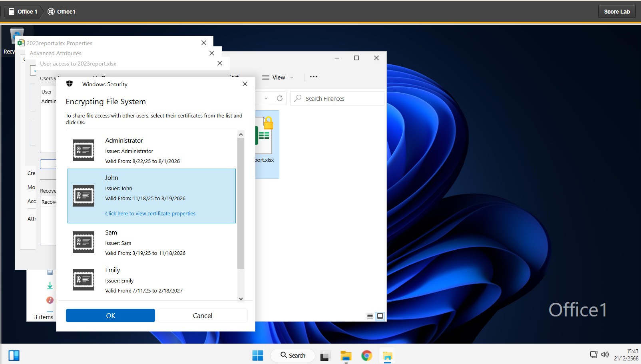
Task: Open File Explorer from the taskbar
Action: point(346,356)
